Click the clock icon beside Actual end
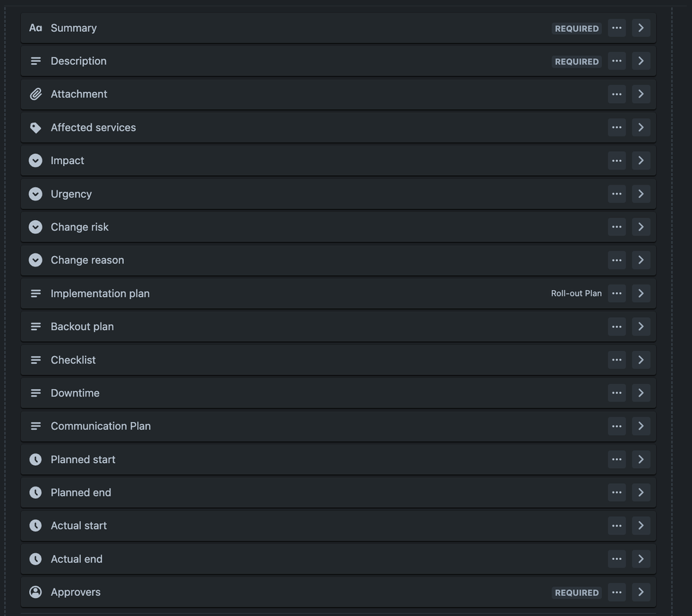 [x=35, y=559]
